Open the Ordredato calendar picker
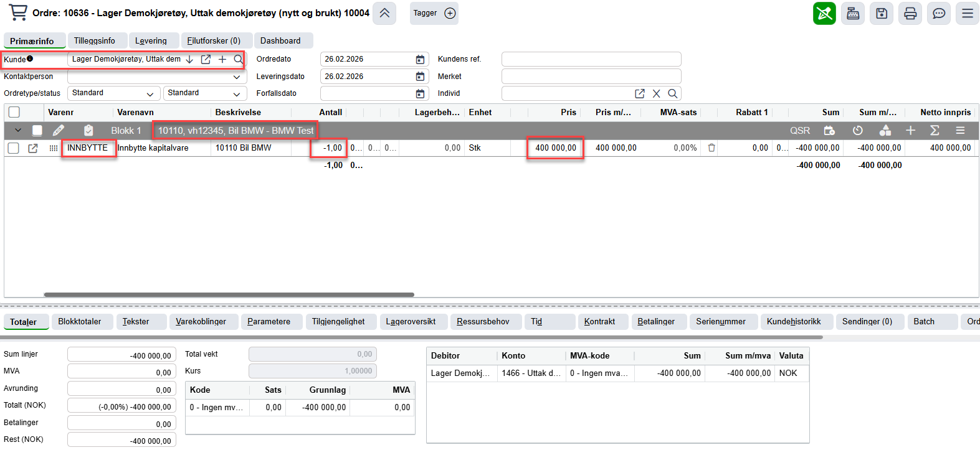This screenshot has height=455, width=980. [421, 59]
